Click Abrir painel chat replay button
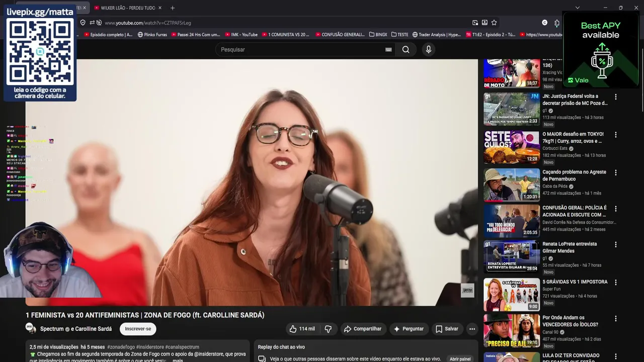 pyautogui.click(x=460, y=359)
